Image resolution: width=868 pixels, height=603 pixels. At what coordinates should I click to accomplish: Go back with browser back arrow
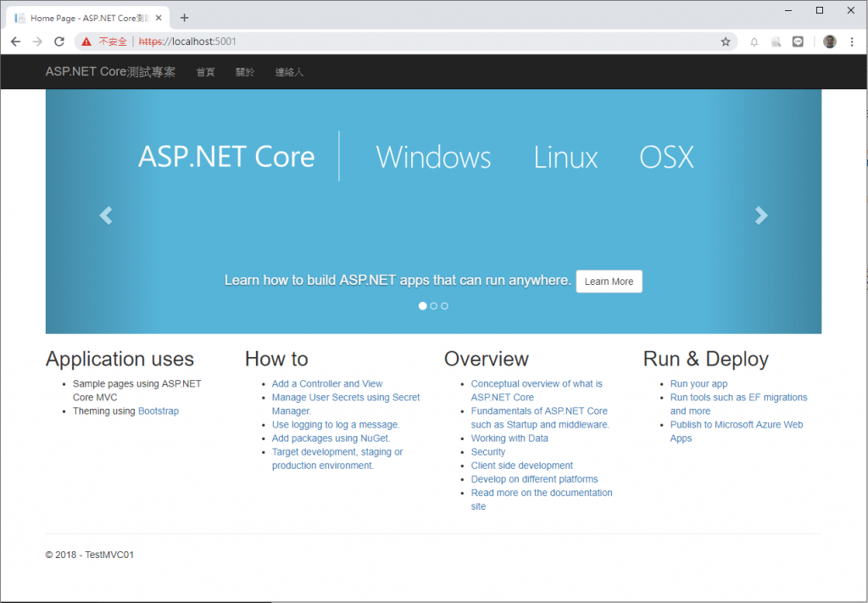click(15, 42)
